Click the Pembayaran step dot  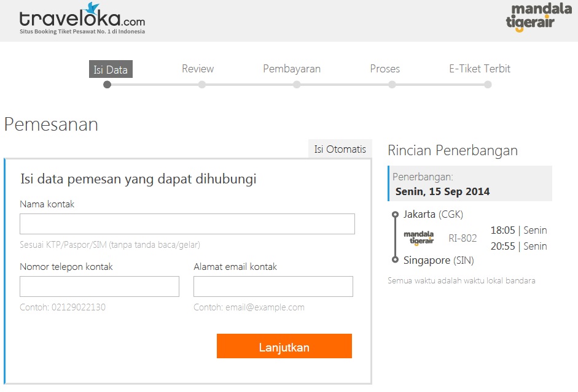tap(297, 85)
